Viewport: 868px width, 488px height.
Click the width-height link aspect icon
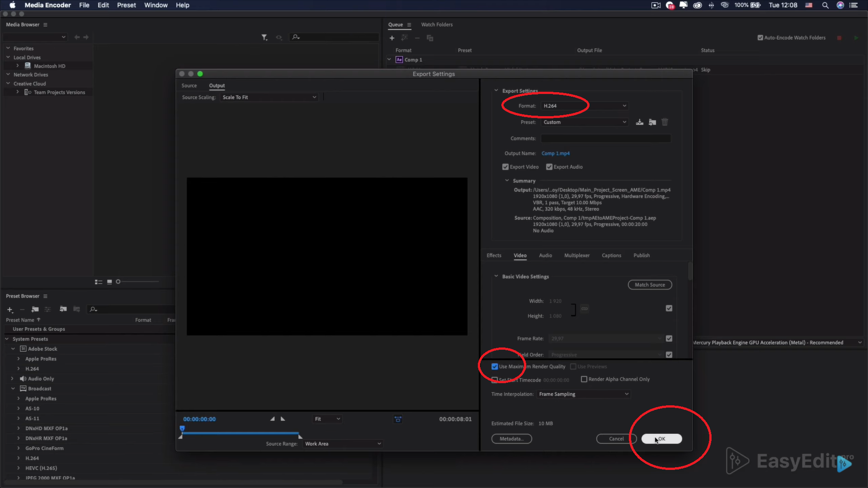585,309
